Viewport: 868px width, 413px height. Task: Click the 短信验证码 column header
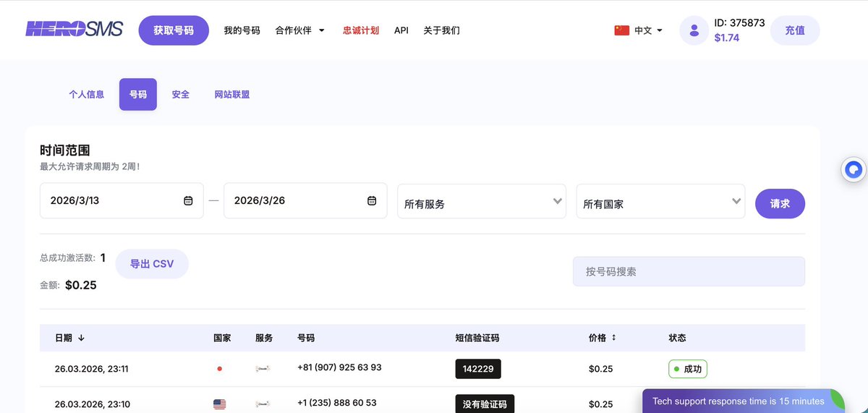(477, 338)
